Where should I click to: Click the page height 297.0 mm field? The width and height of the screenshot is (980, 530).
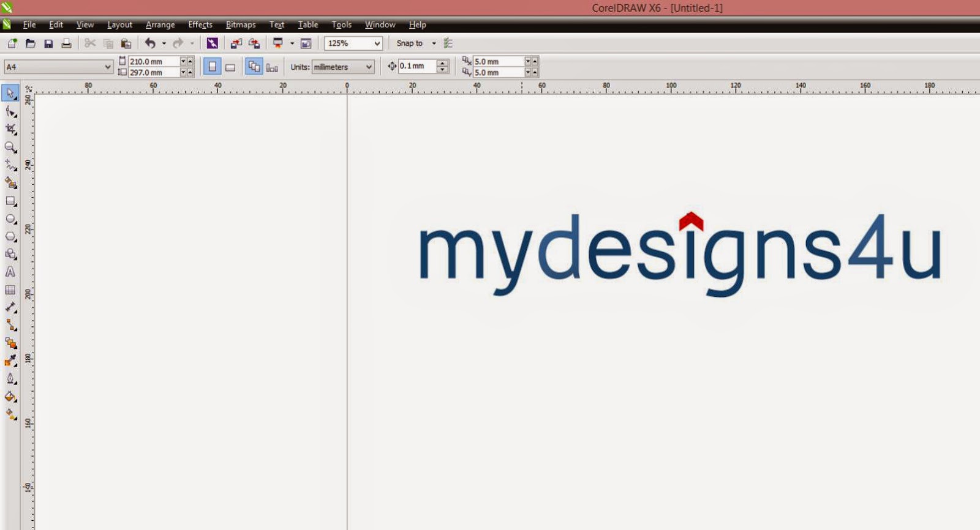point(154,72)
